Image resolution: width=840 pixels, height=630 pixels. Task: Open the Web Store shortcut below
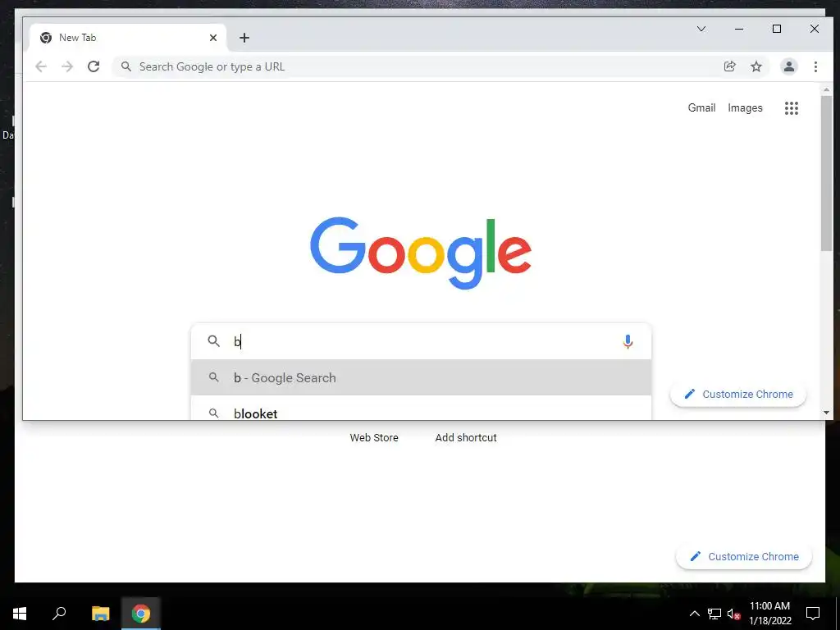click(x=374, y=438)
